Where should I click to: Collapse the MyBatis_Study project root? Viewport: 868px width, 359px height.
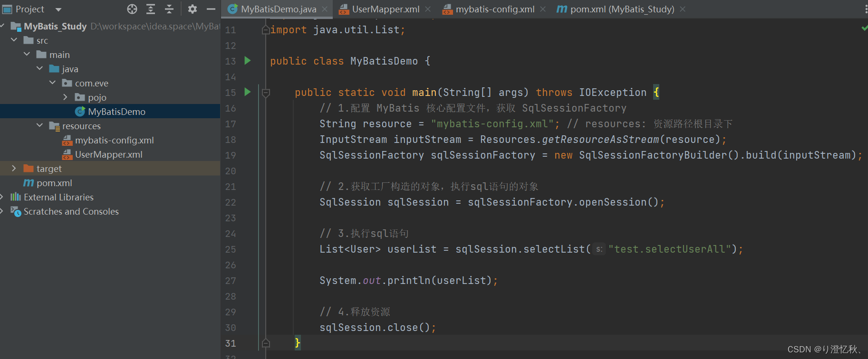tap(2, 26)
